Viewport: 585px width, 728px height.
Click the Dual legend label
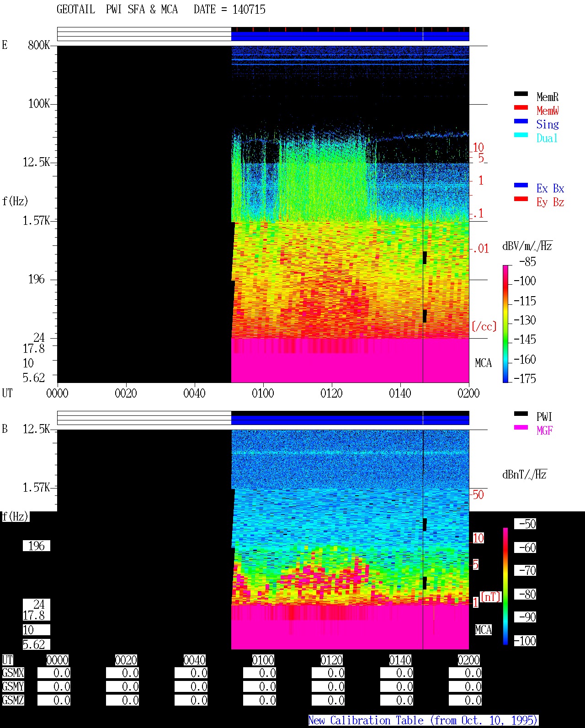(547, 138)
